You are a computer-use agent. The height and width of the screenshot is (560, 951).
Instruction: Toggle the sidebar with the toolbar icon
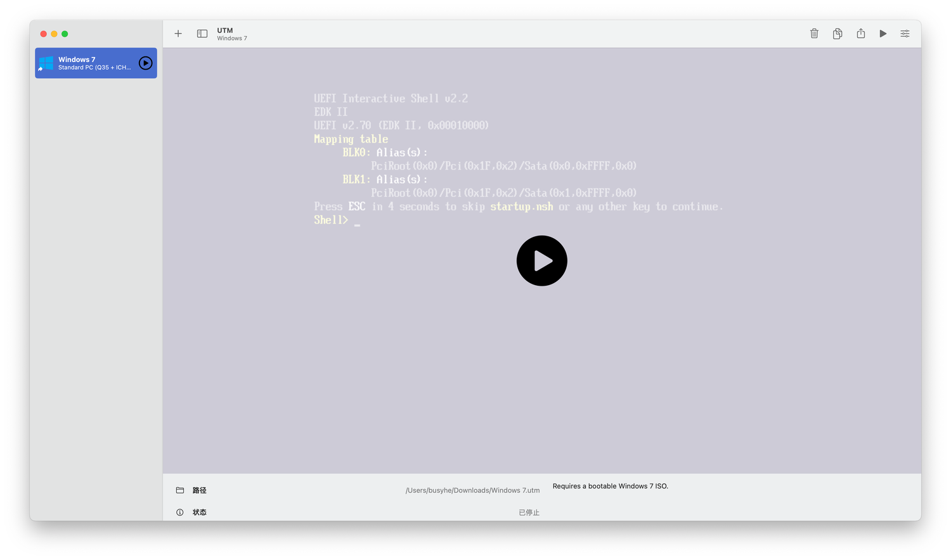(202, 34)
